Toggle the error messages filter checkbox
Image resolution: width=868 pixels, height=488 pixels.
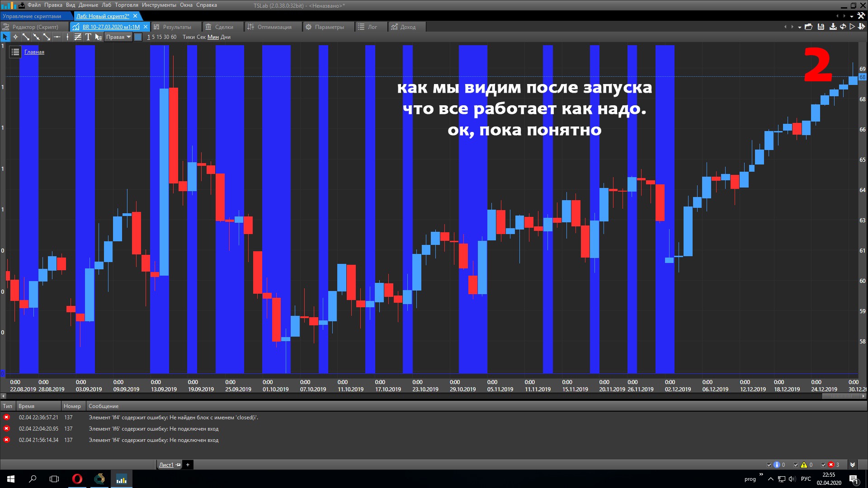coord(823,465)
